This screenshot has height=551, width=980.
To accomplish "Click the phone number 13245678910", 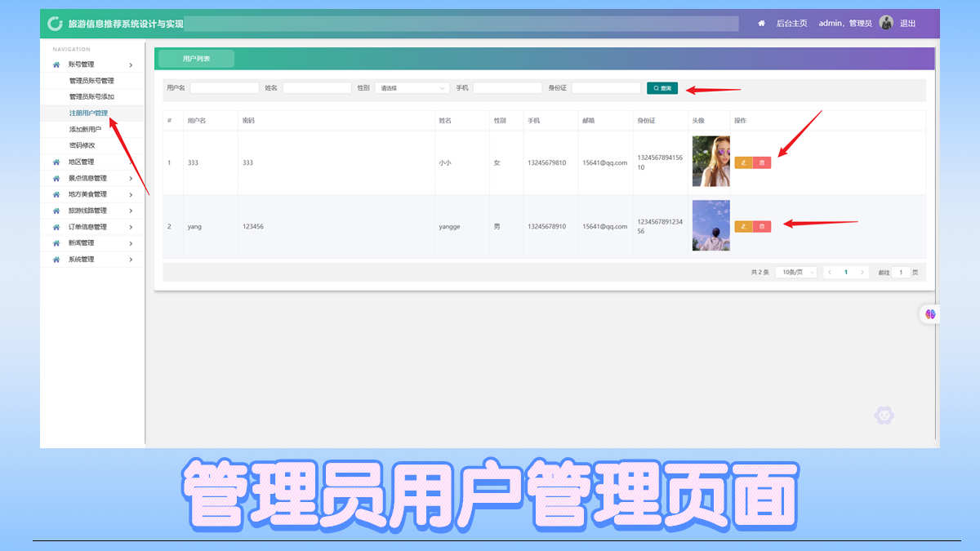I will pyautogui.click(x=546, y=226).
